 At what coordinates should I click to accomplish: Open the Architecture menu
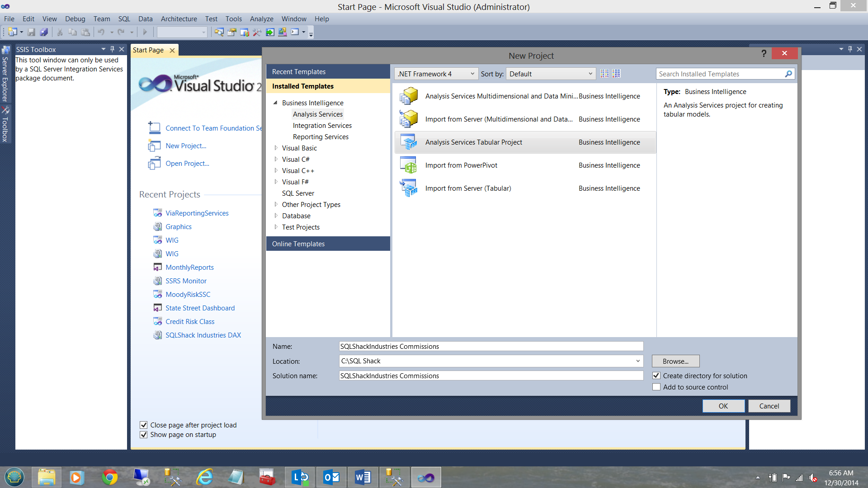coord(179,19)
